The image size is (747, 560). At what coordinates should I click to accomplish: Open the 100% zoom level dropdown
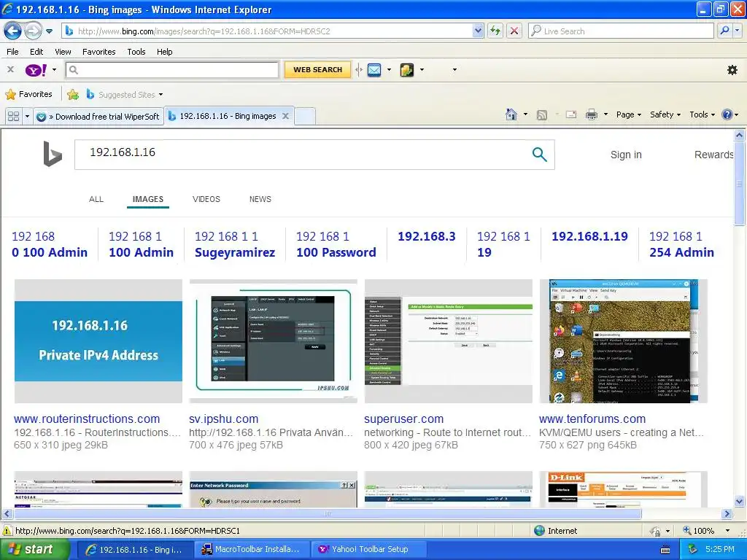point(727,531)
